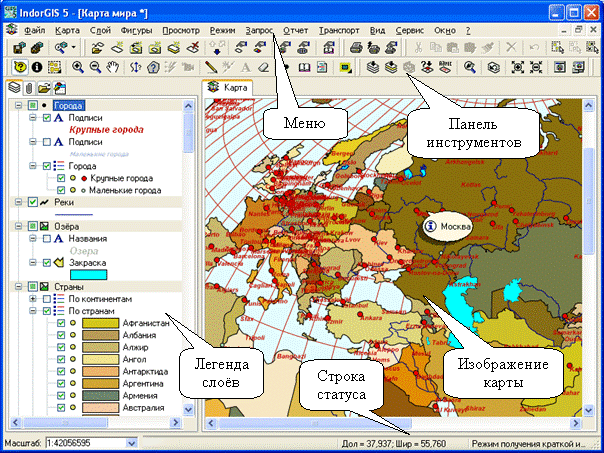Viewport: 604px width, 453px height.
Task: Uncheck the Реки layer checkbox
Action: [34, 201]
